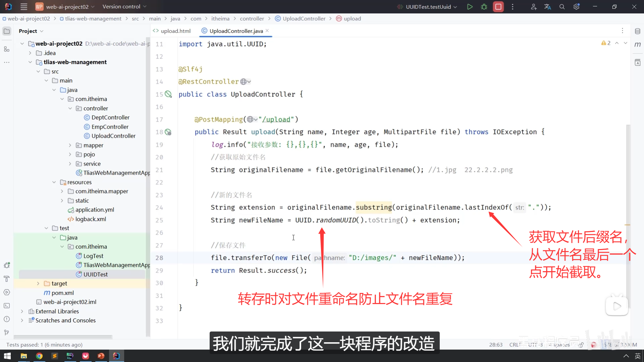This screenshot has height=362, width=644.
Task: Toggle the Project tool window folder icon
Action: click(x=7, y=31)
